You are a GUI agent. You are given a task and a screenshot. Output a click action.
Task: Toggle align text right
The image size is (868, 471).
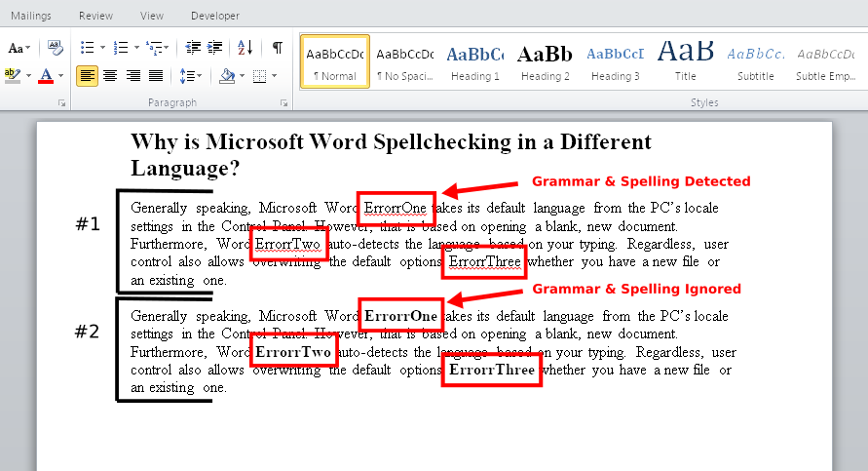[x=132, y=76]
